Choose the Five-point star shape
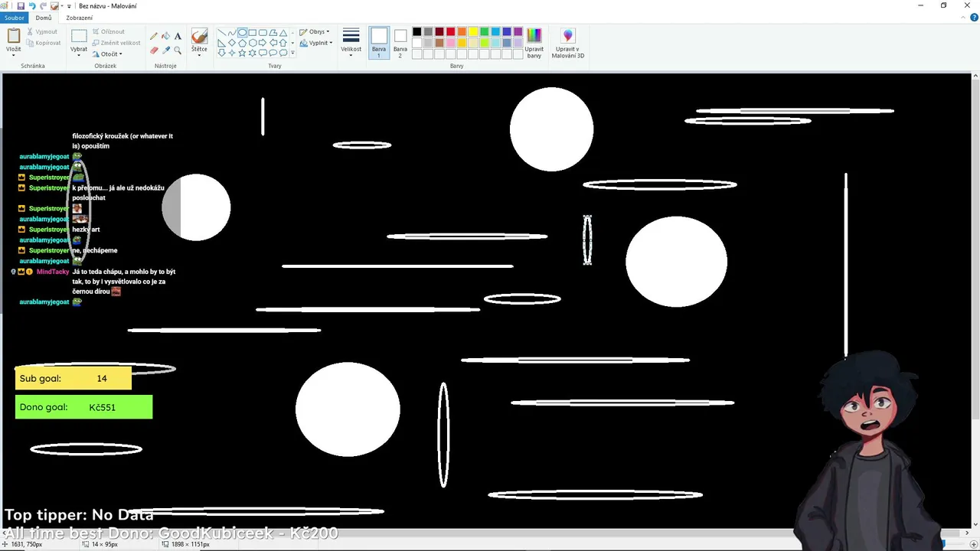The height and width of the screenshot is (551, 980). pyautogui.click(x=242, y=53)
